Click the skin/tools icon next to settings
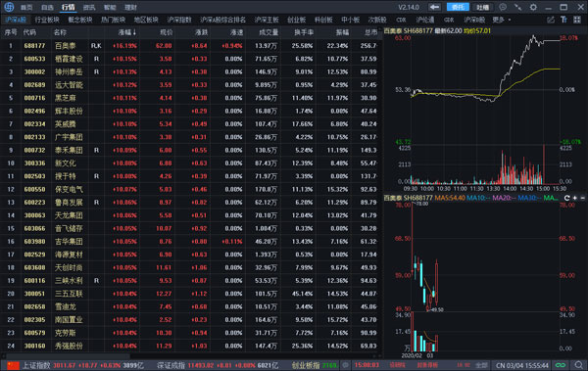This screenshot has height=371, width=588. [517, 7]
